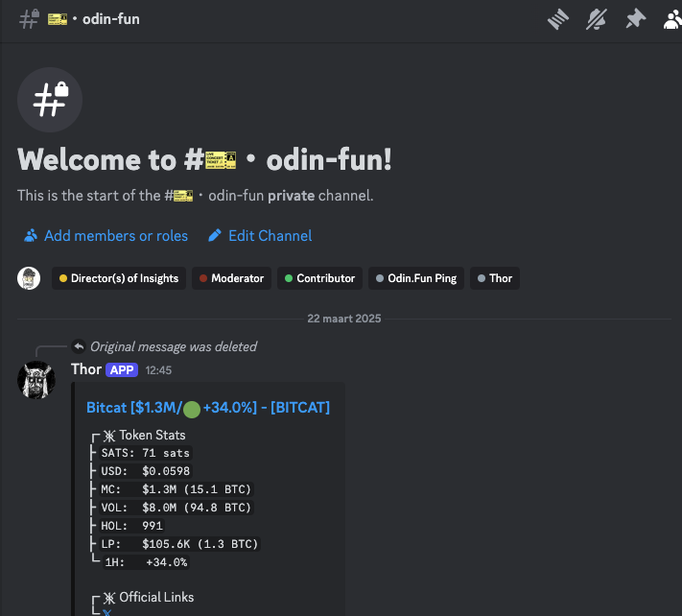Screen dimensions: 682x616
Task: Click the HOL: 991 line
Action: pos(131,526)
